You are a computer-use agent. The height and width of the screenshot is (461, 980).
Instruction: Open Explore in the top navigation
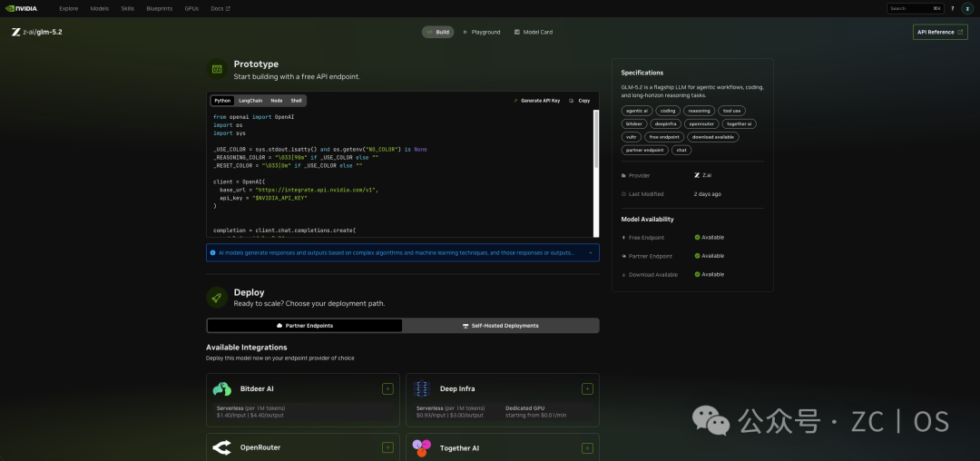(x=69, y=9)
